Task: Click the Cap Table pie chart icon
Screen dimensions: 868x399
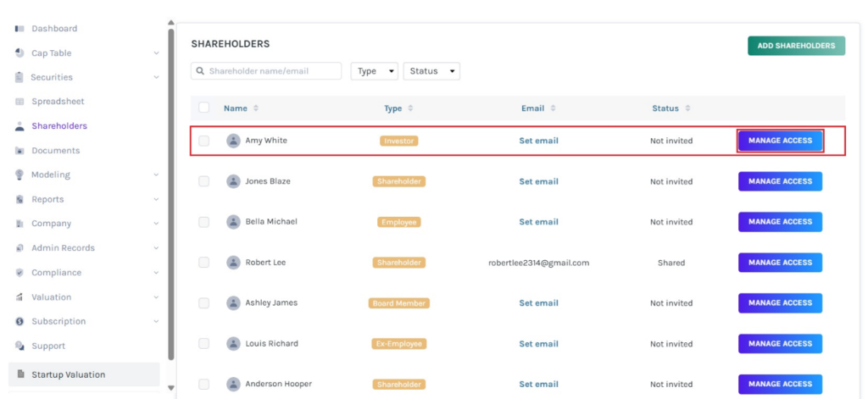Action: [19, 53]
